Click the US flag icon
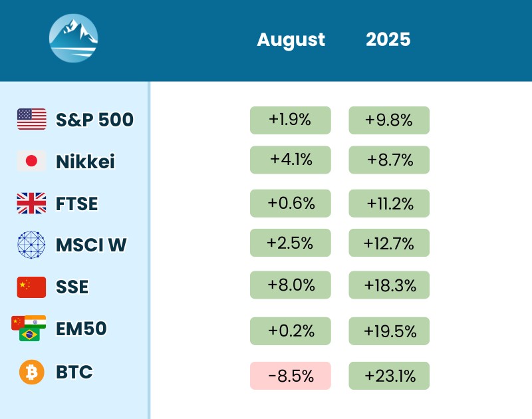532x419 pixels. pos(32,119)
